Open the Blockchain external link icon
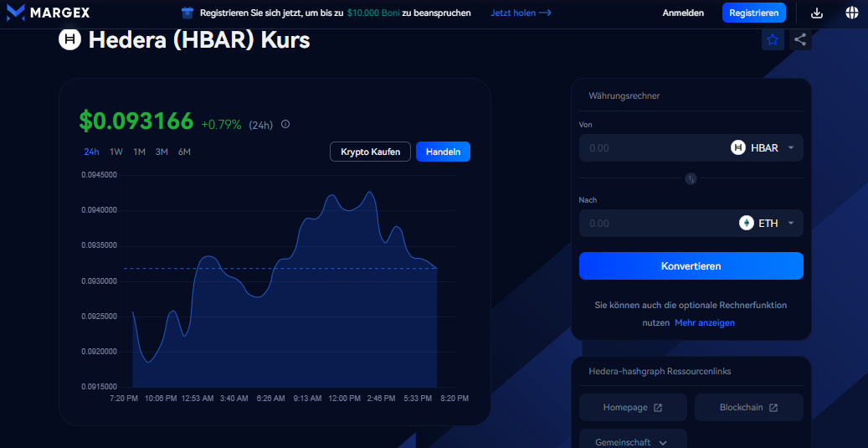Screen dimensions: 868x448 coord(773,408)
